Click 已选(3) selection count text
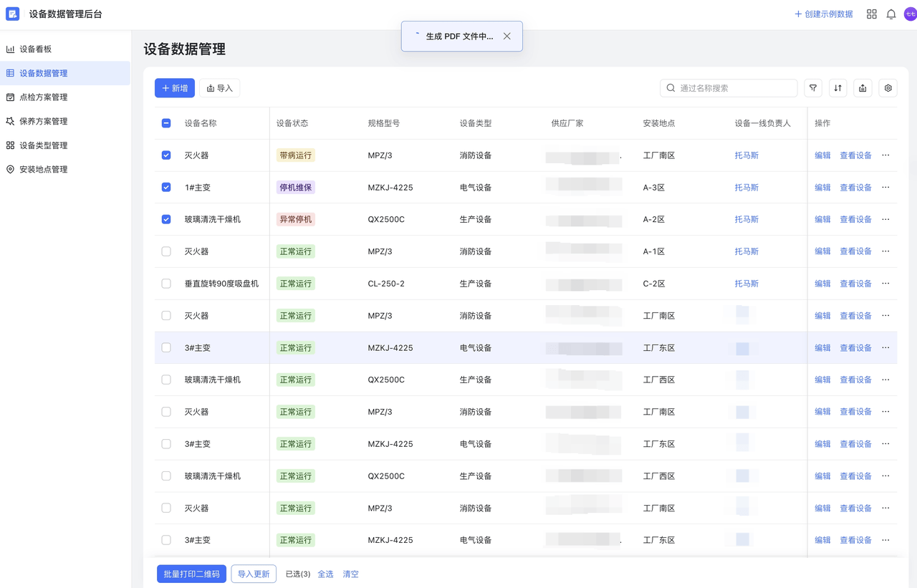917x588 pixels. point(298,574)
